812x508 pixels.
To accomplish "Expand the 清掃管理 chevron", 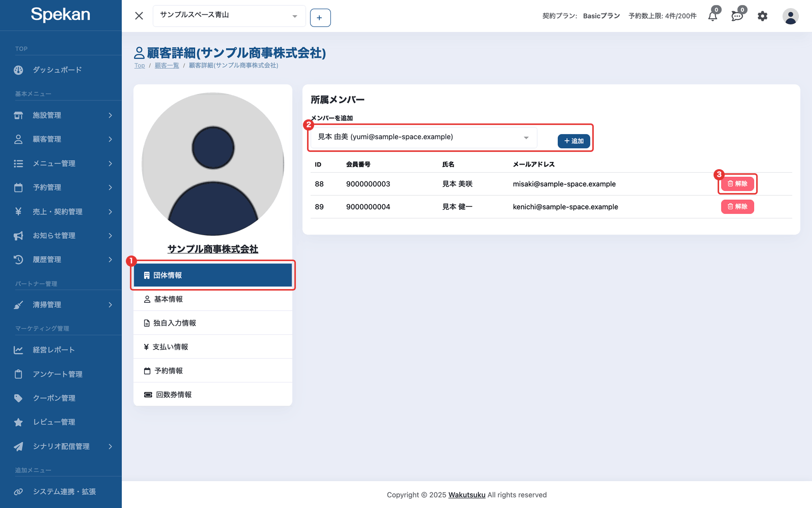I will click(x=110, y=305).
